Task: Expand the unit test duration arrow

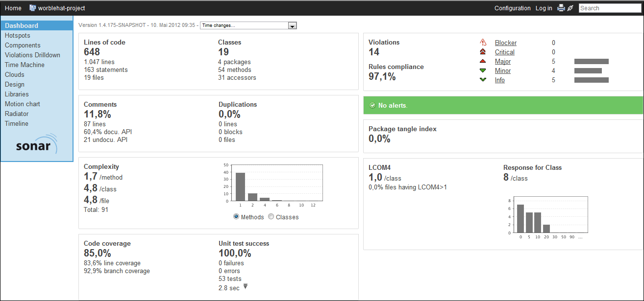Action: coord(246,287)
